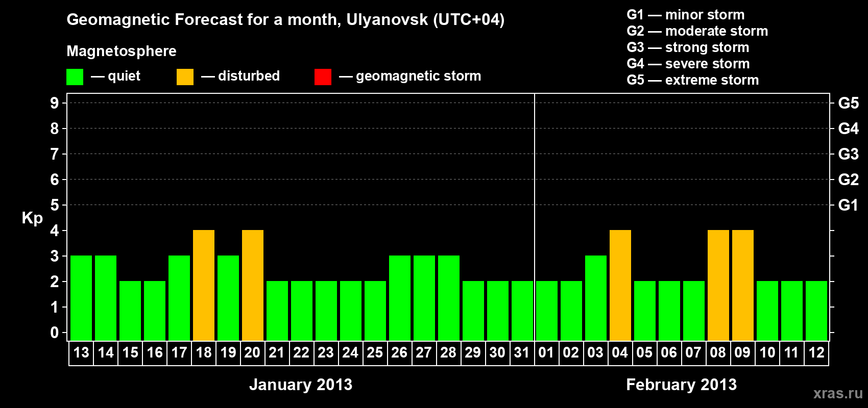Click the 'G3 — strong storm' legend line
The width and height of the screenshot is (868, 408).
pyautogui.click(x=688, y=47)
